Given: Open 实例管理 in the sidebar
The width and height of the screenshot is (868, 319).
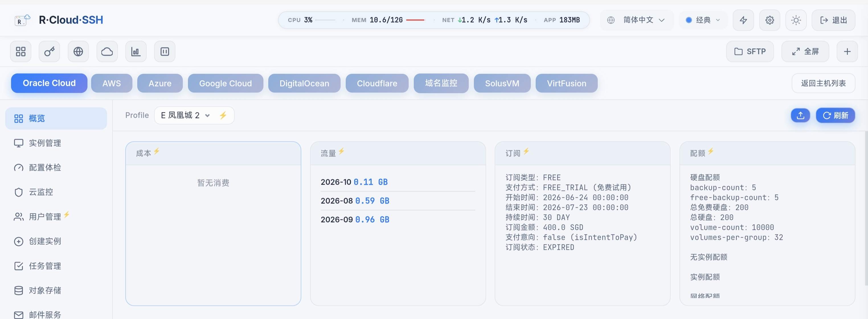Looking at the screenshot, I should 56,143.
